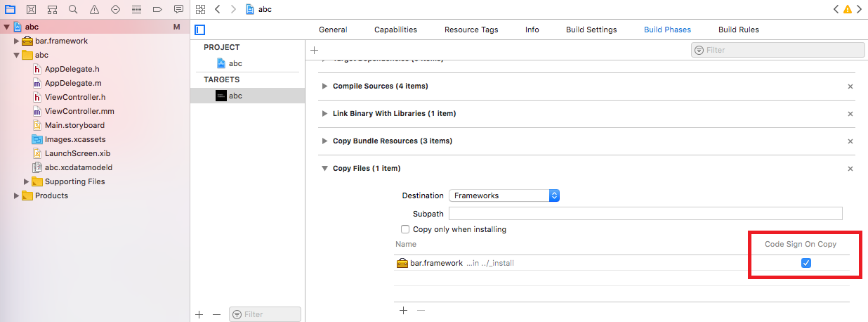Viewport: 868px width, 322px height.
Task: Select AppDelegate.h in navigator
Action: coord(72,69)
